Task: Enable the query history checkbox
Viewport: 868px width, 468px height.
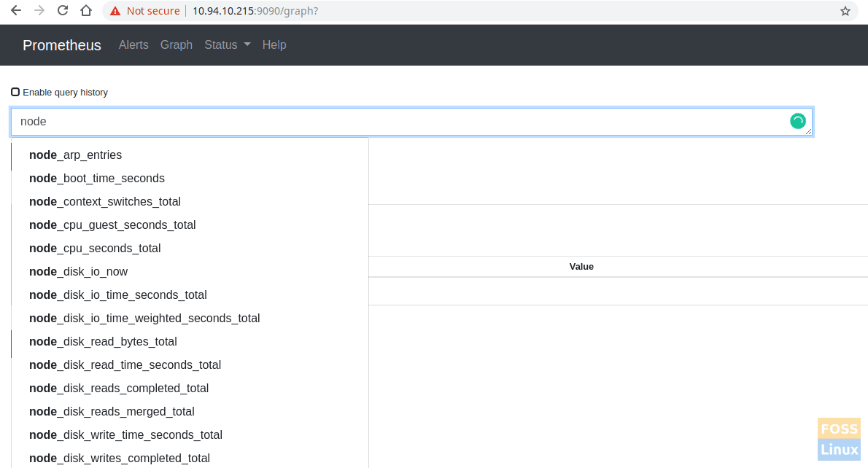Action: [15, 91]
